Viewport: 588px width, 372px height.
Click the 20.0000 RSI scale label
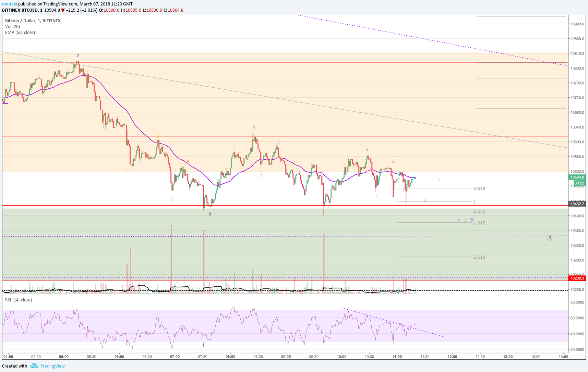(577, 349)
